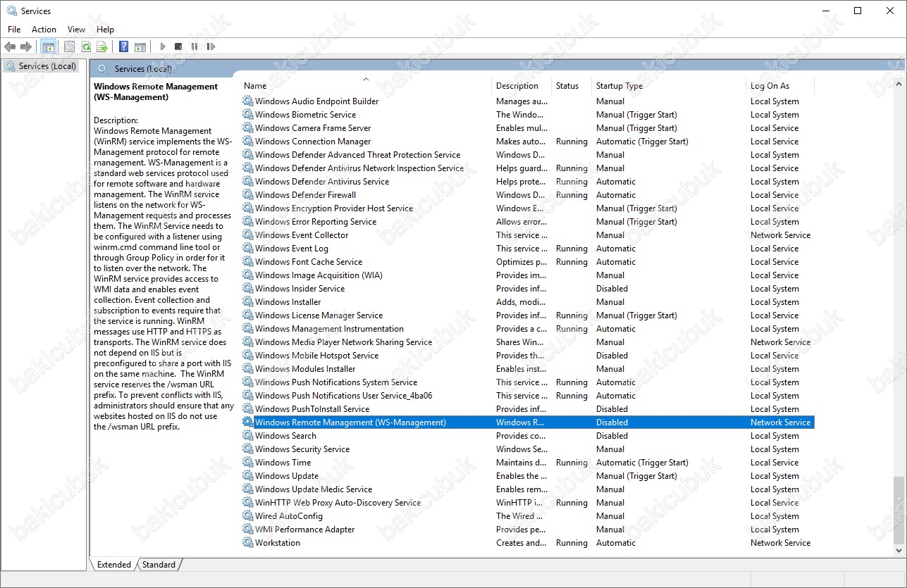The height and width of the screenshot is (588, 907).
Task: Open Properties from the toolbar icon
Action: point(69,46)
